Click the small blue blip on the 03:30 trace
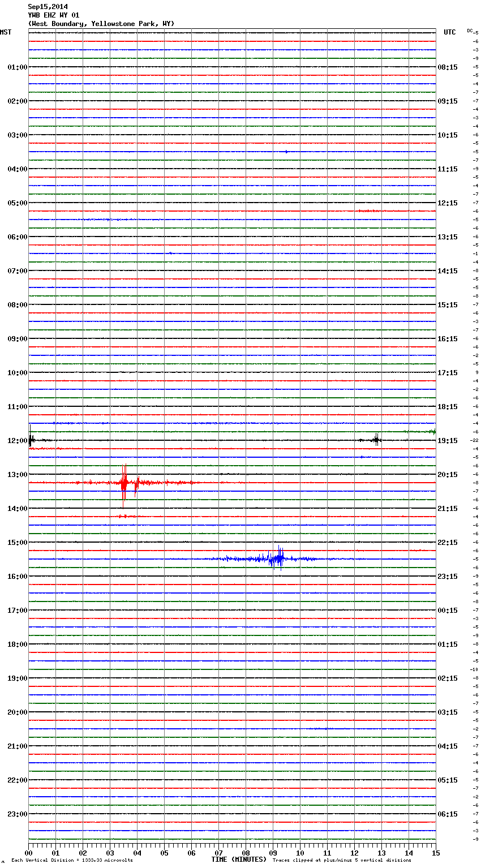This screenshot has width=481, height=868. [x=287, y=152]
